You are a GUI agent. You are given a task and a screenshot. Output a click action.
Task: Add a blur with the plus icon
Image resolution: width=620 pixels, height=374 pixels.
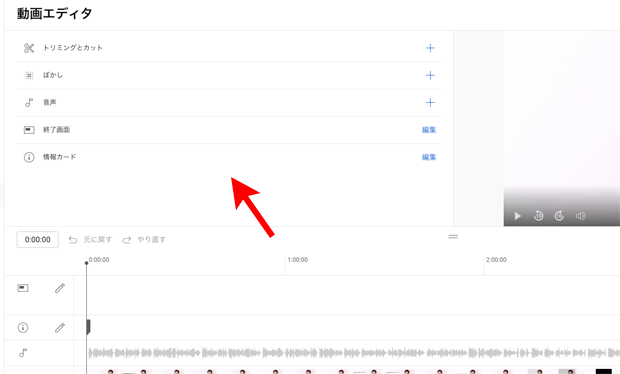[430, 76]
